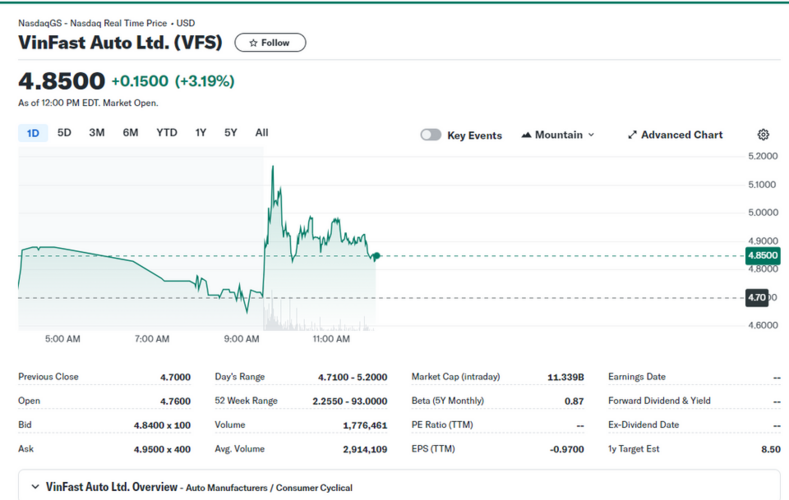The height and width of the screenshot is (500, 789).
Task: Click the NasdaqGS Real Time Price line
Action: pyautogui.click(x=107, y=23)
